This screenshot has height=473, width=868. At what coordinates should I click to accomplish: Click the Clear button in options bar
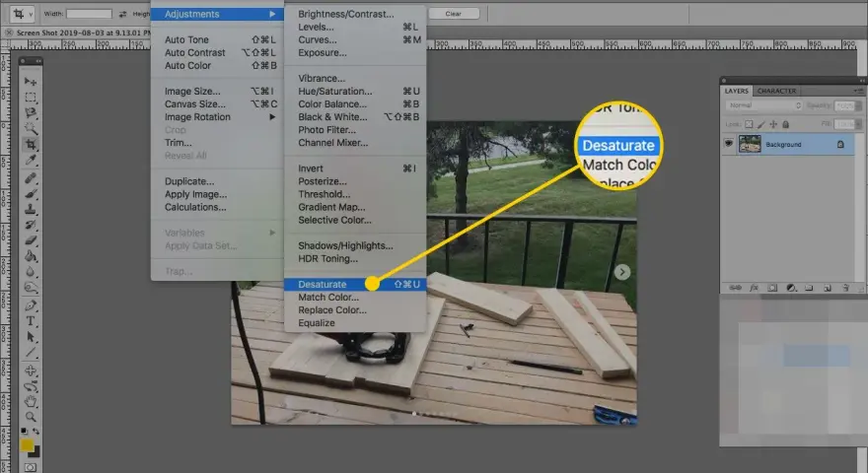point(454,14)
